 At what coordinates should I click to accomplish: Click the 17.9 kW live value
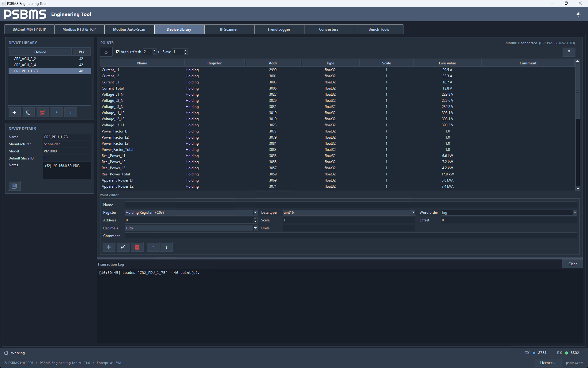coord(447,174)
